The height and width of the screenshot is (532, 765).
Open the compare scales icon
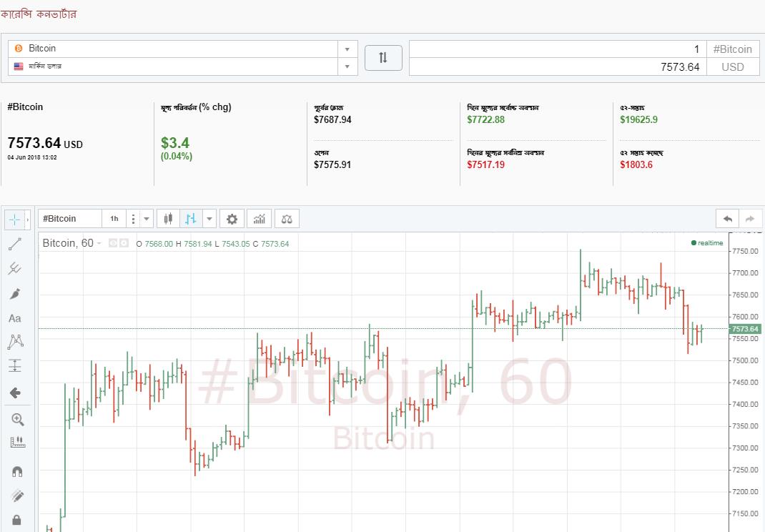pos(287,219)
